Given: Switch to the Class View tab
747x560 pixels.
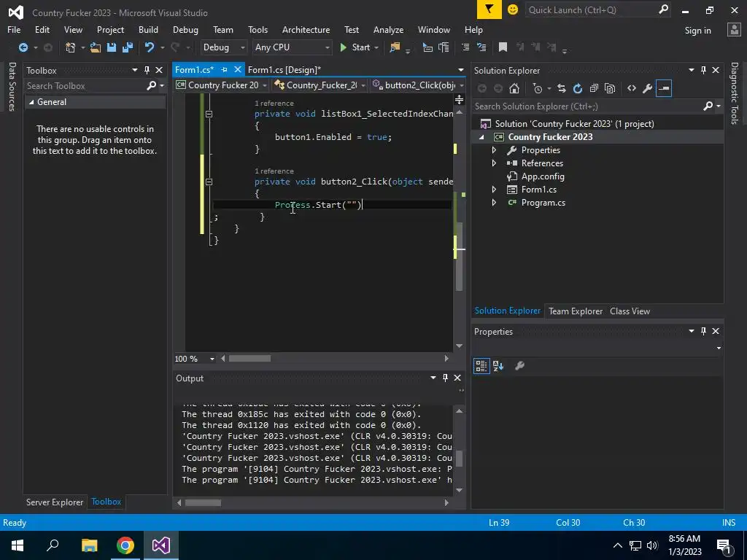Looking at the screenshot, I should click(630, 311).
